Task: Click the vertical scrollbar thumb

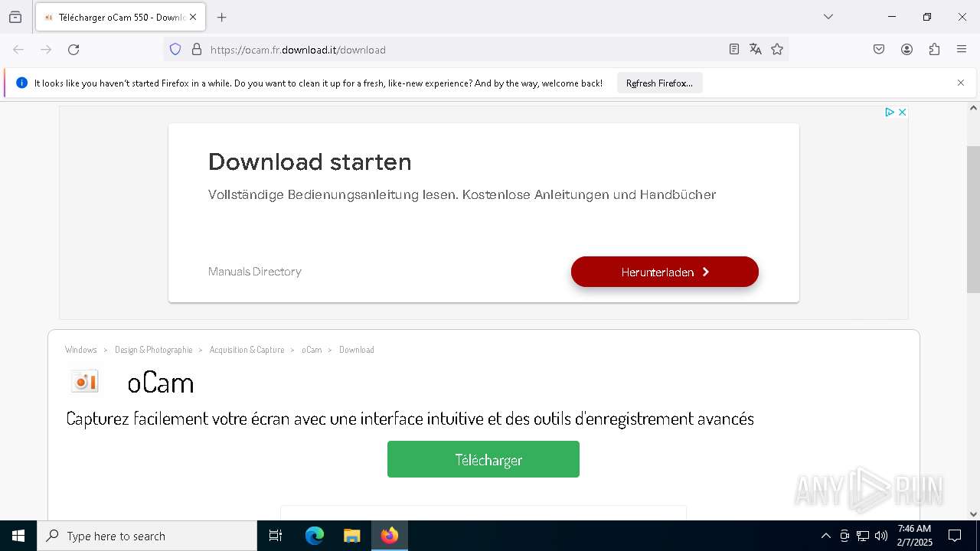Action: click(x=973, y=220)
